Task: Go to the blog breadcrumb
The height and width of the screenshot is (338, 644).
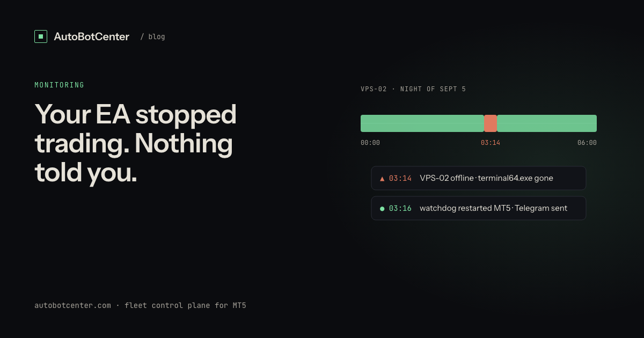Action: (x=153, y=37)
